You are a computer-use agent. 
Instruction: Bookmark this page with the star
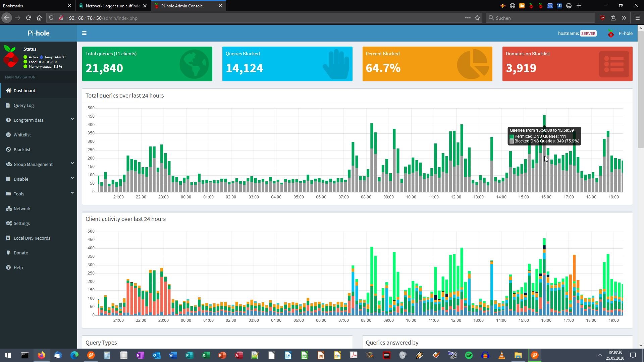[477, 18]
